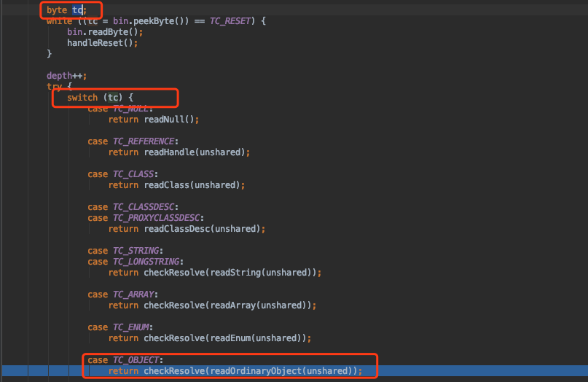
Task: Click the 'readClassDesc(unshared)' call
Action: pos(202,229)
